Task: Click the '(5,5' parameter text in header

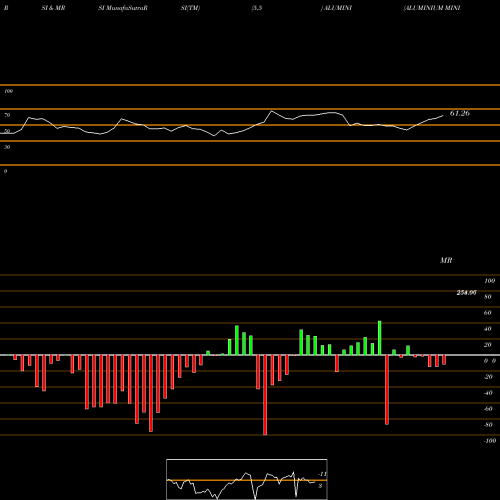Action: click(x=257, y=8)
